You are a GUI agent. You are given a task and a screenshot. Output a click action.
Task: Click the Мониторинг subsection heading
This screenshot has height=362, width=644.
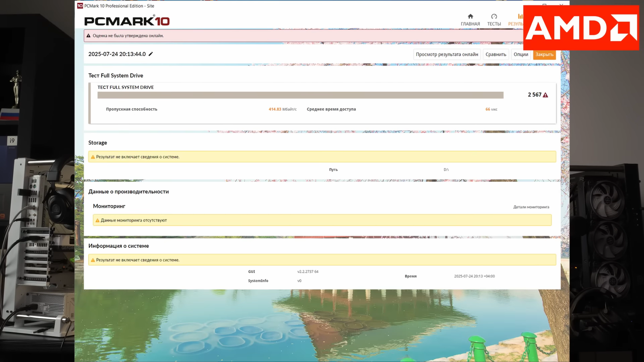[109, 206]
